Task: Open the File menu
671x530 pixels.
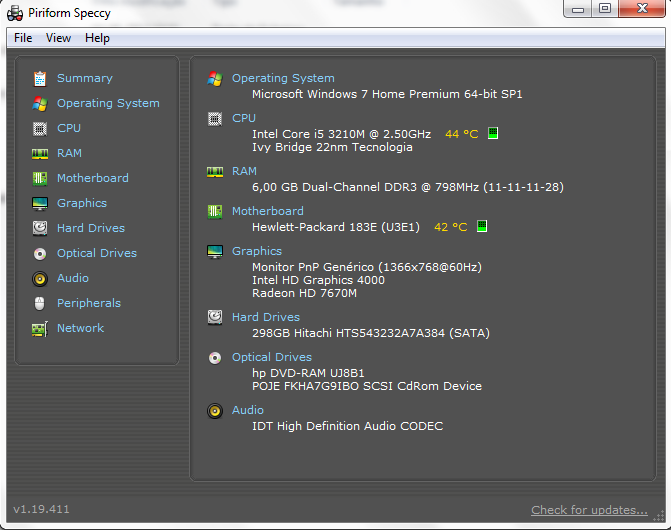Action: (23, 38)
